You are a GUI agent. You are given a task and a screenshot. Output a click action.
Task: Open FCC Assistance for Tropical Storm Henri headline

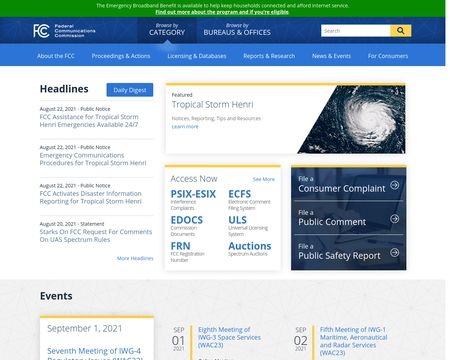tap(89, 121)
